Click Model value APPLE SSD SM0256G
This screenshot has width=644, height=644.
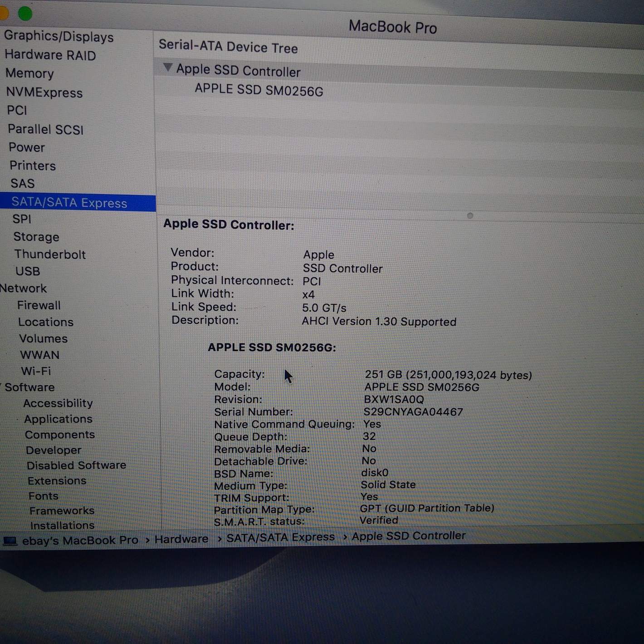click(422, 387)
